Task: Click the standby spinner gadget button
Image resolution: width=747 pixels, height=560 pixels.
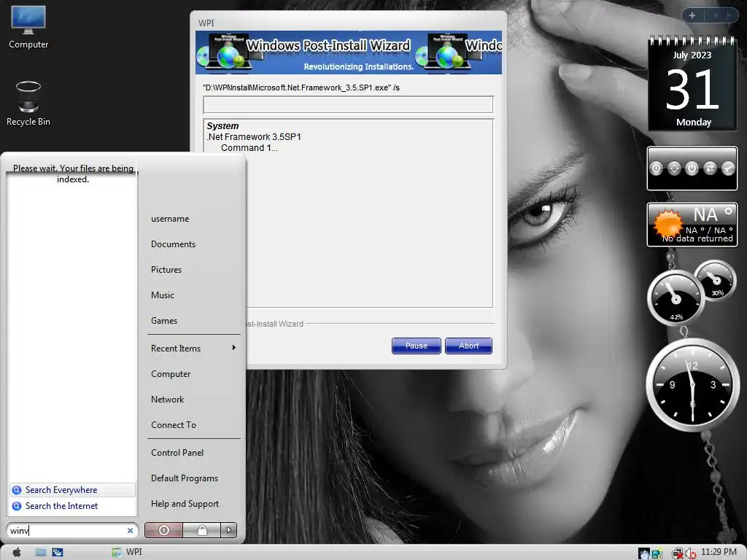Action: click(x=674, y=168)
